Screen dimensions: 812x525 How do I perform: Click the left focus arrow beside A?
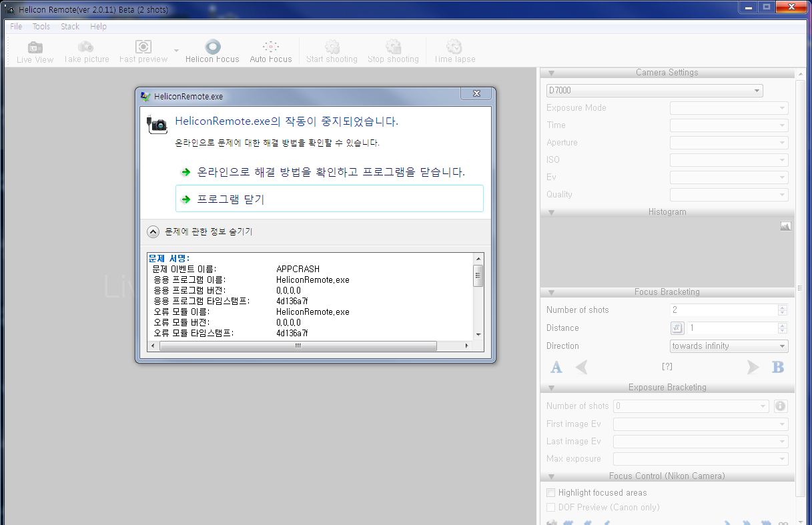point(582,367)
